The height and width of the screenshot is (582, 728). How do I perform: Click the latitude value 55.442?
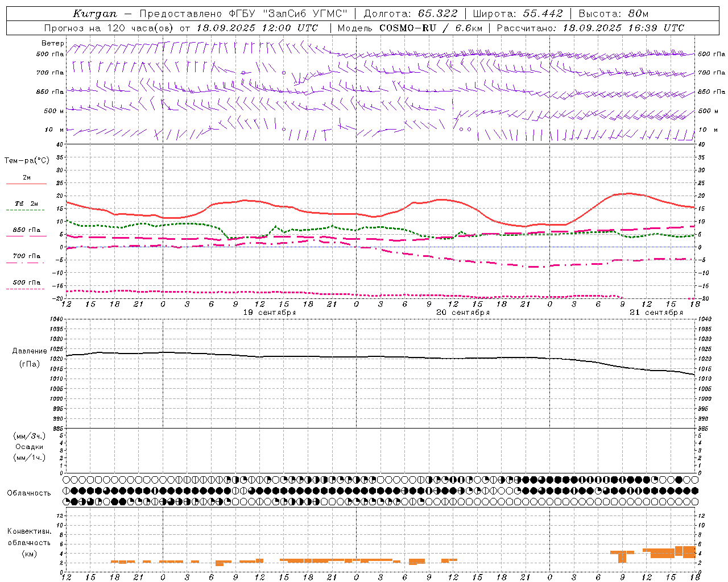click(543, 14)
